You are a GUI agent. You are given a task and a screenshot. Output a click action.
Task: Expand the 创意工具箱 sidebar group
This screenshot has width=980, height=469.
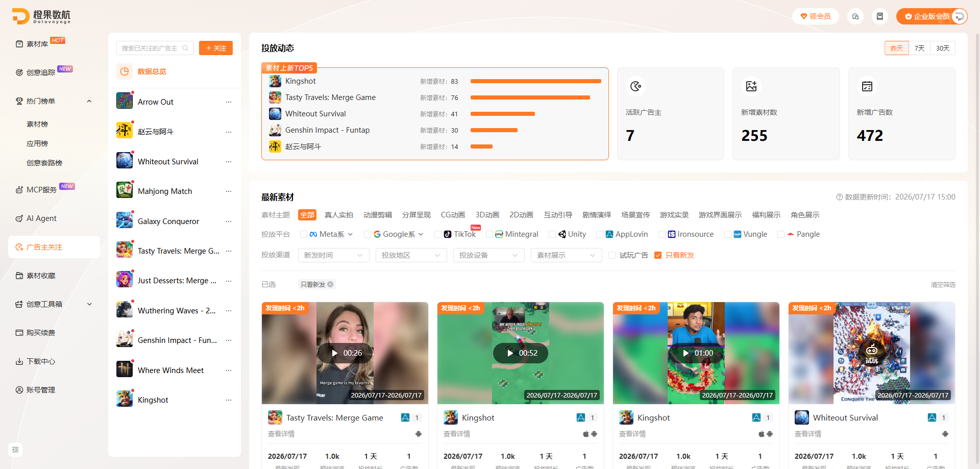89,304
